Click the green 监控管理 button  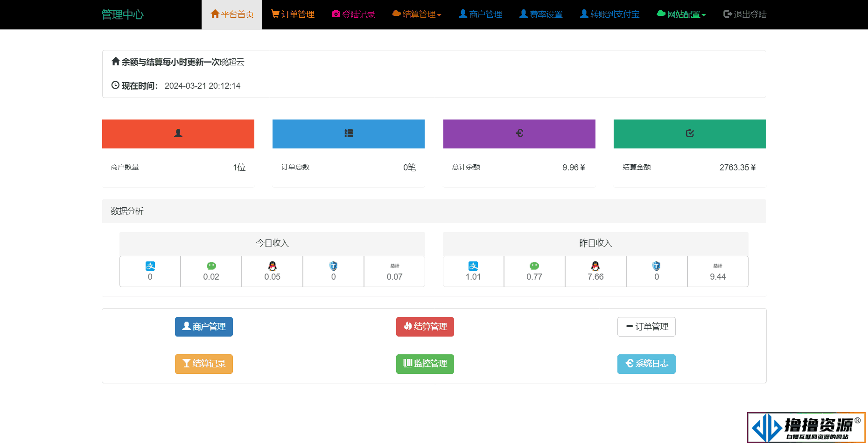(x=425, y=364)
